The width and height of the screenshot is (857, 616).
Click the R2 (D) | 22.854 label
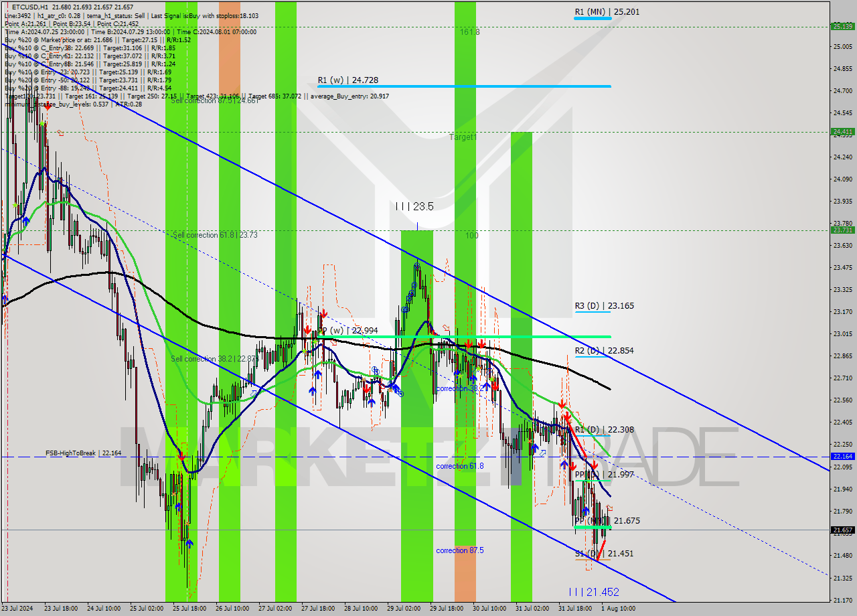[x=604, y=350]
